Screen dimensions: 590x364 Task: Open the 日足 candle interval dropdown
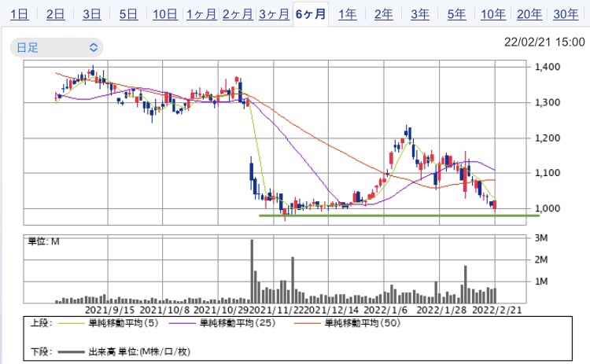click(57, 47)
